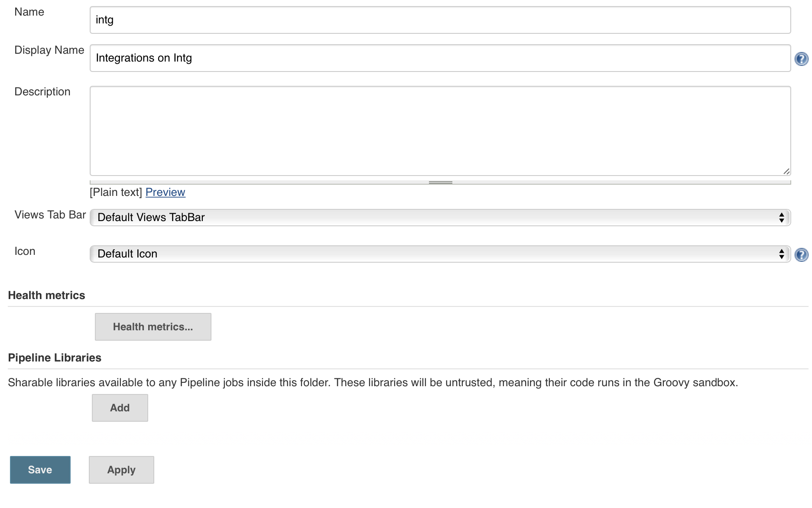The height and width of the screenshot is (508, 812).
Task: Click the Views Tab Bar label
Action: [x=50, y=215]
